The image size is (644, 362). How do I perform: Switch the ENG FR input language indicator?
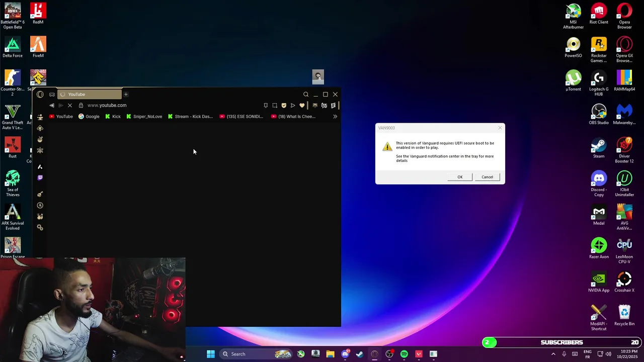click(x=587, y=354)
